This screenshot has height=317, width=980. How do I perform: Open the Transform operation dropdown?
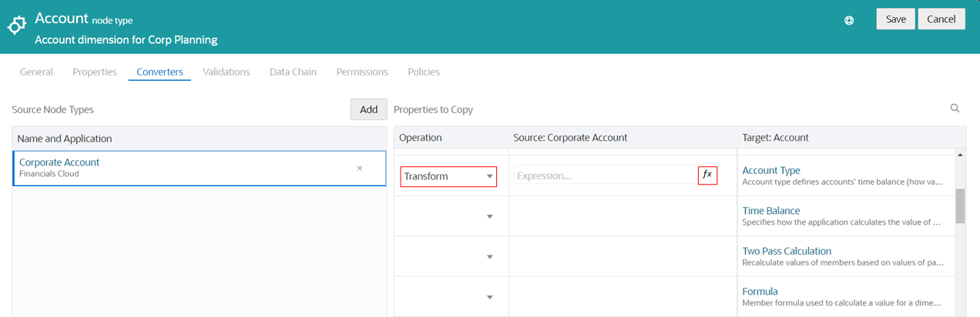(448, 176)
